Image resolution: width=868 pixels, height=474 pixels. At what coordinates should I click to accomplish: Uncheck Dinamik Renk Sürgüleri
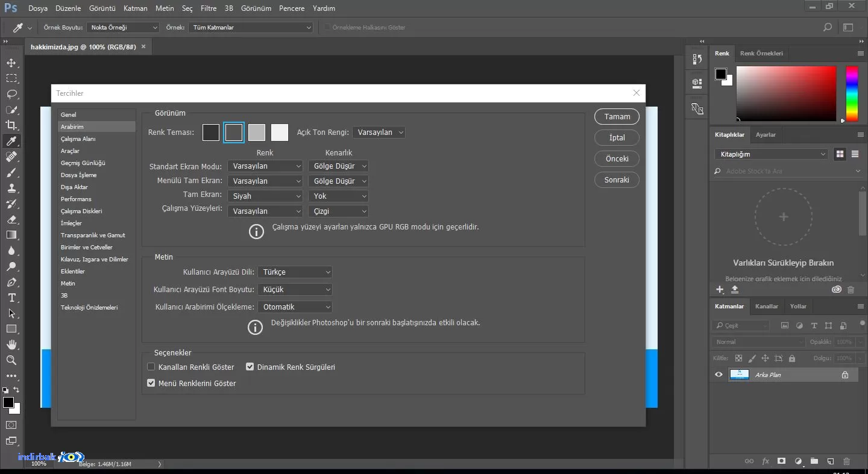[x=250, y=367]
